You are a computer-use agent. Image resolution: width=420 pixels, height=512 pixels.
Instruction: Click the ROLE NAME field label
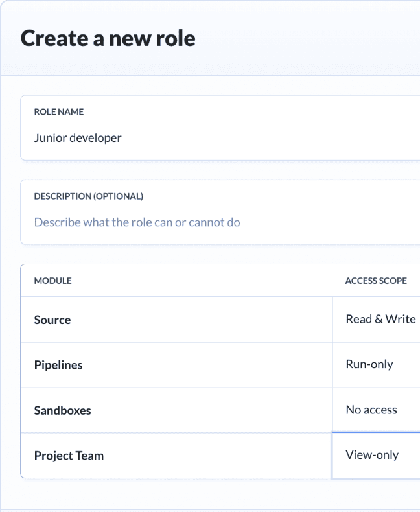tap(59, 112)
